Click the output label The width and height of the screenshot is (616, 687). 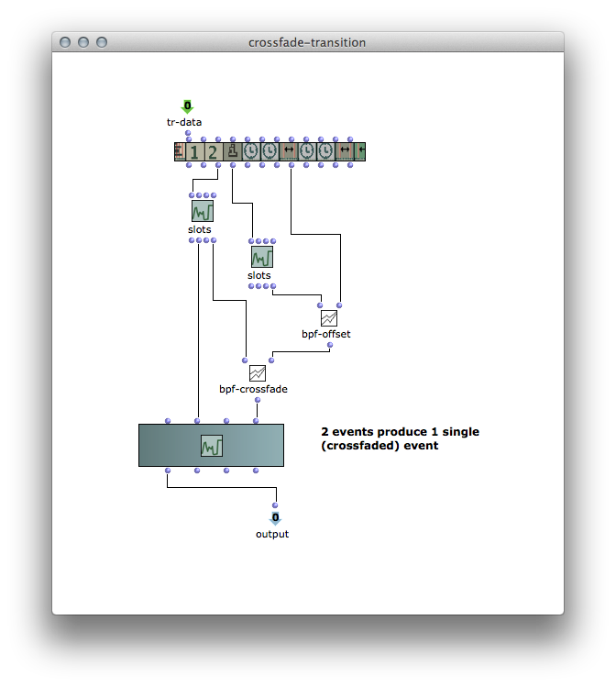272,534
